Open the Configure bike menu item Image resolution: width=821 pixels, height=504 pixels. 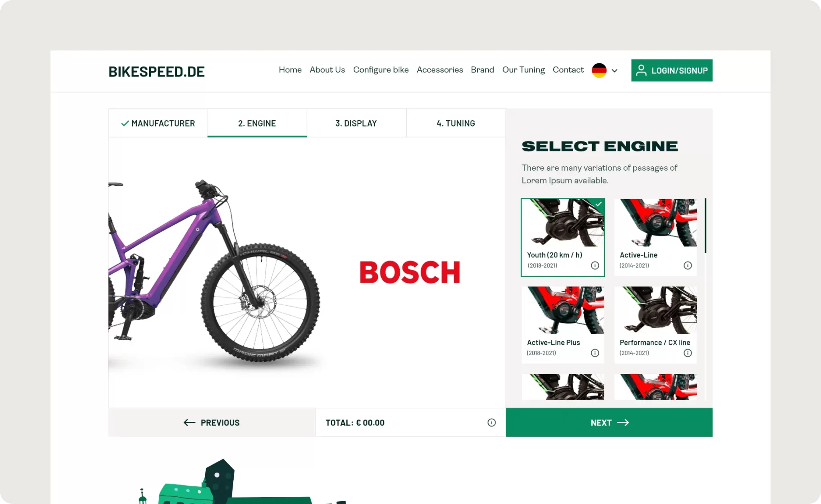pyautogui.click(x=381, y=70)
